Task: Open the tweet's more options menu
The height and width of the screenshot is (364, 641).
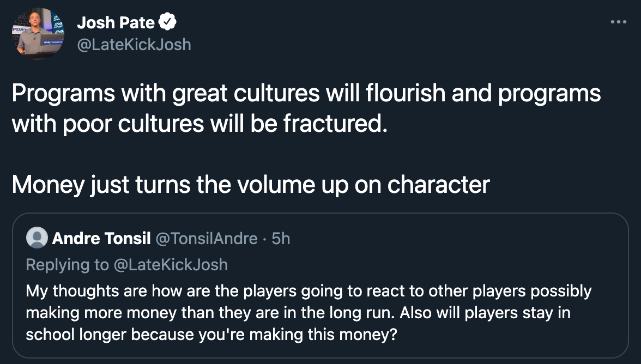Action: pyautogui.click(x=619, y=22)
